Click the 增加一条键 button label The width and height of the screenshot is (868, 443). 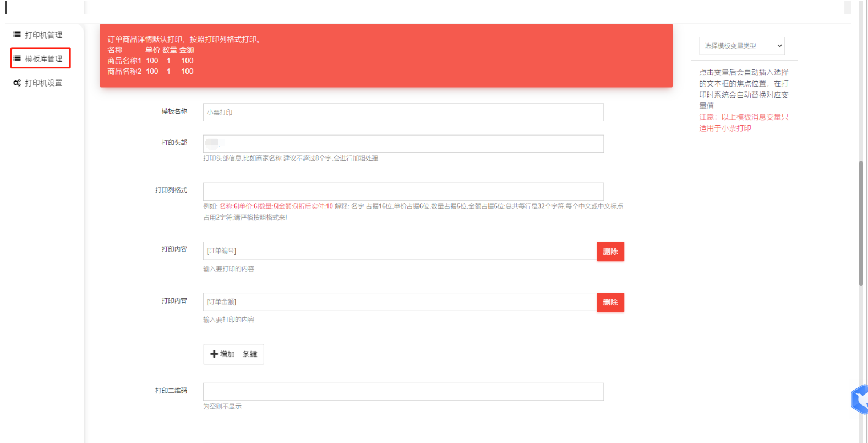pyautogui.click(x=239, y=354)
